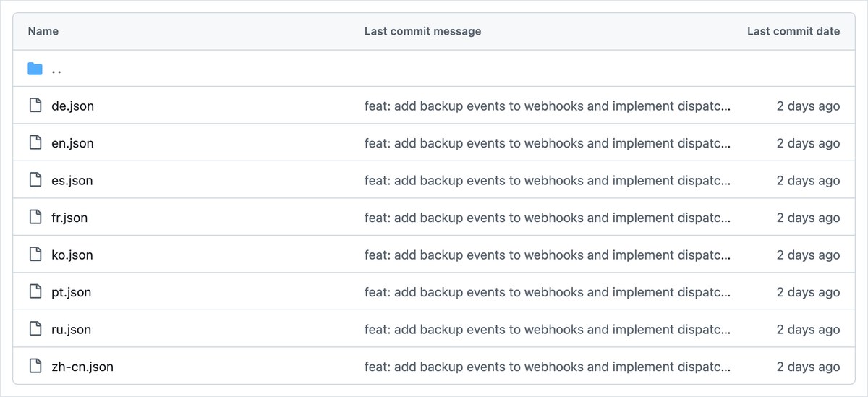The width and height of the screenshot is (868, 397).
Task: Open the ko.json file
Action: (x=72, y=255)
